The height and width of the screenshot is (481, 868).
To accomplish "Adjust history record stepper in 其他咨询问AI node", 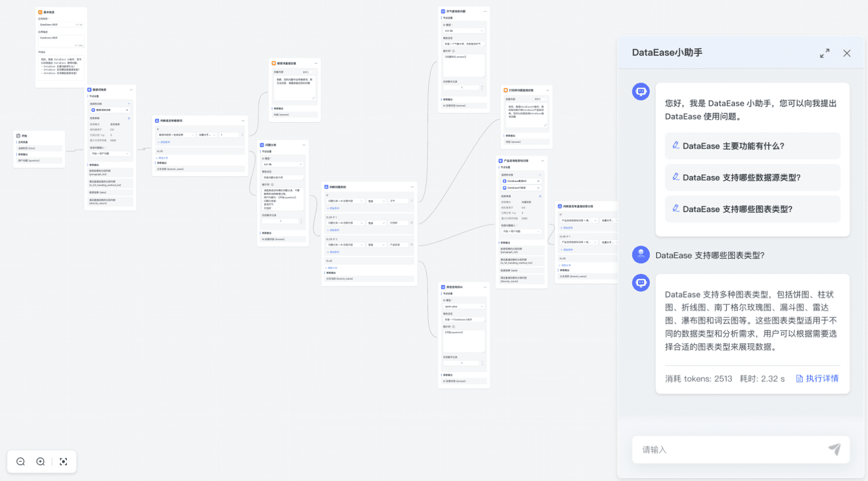I will click(482, 363).
